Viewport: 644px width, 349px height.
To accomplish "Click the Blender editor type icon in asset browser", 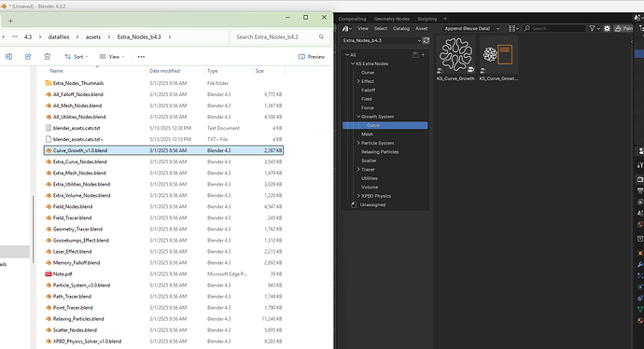I will 347,28.
